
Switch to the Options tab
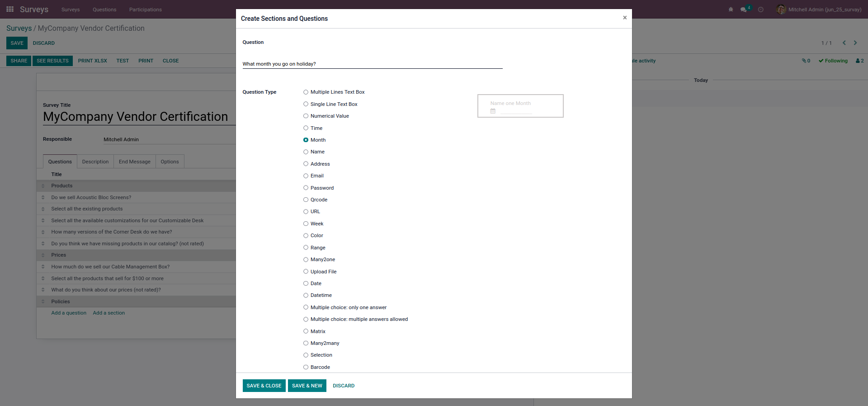click(x=170, y=162)
